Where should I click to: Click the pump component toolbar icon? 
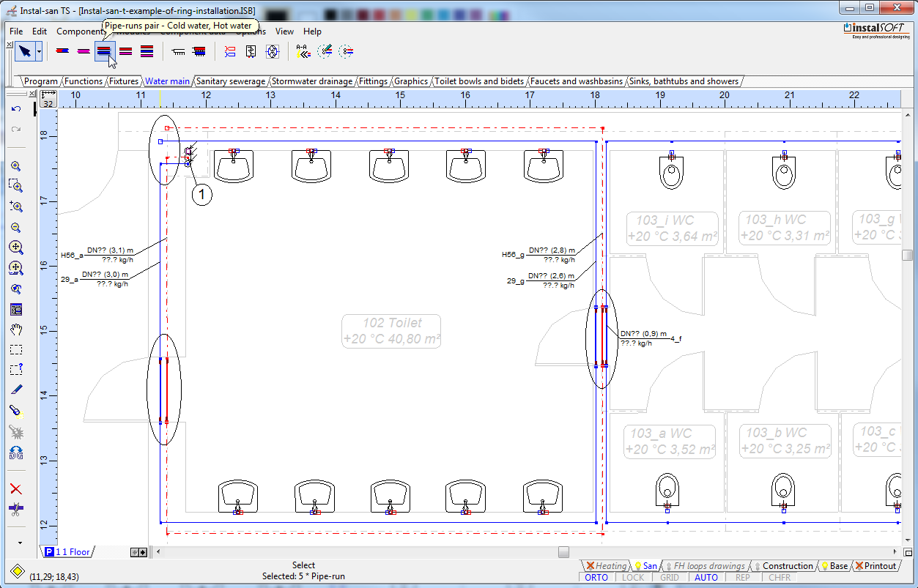click(272, 51)
